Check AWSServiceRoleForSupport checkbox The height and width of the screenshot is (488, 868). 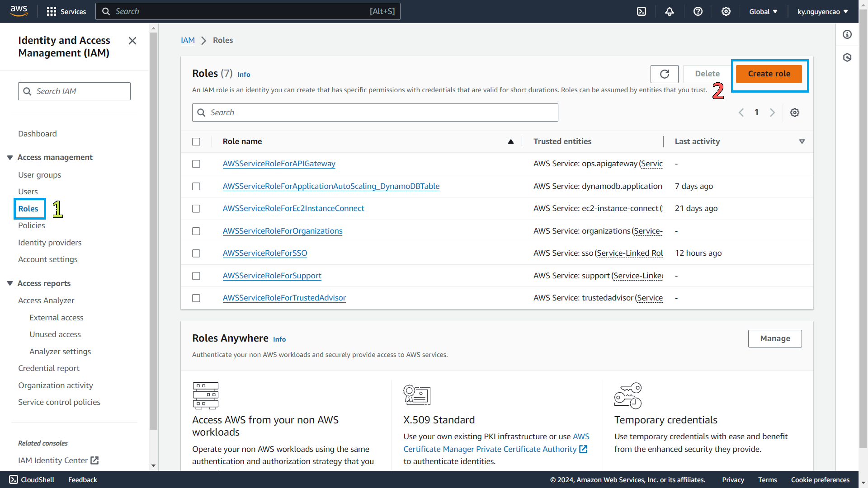[x=196, y=276]
